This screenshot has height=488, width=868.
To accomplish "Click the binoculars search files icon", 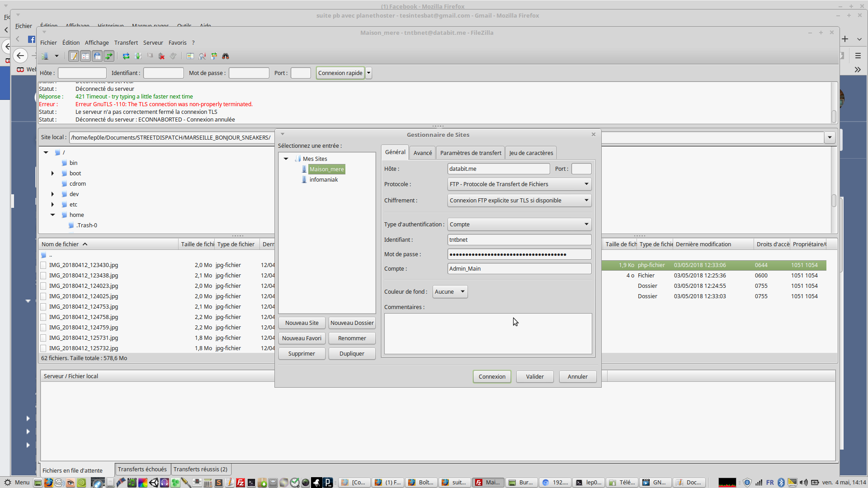I will tap(226, 56).
